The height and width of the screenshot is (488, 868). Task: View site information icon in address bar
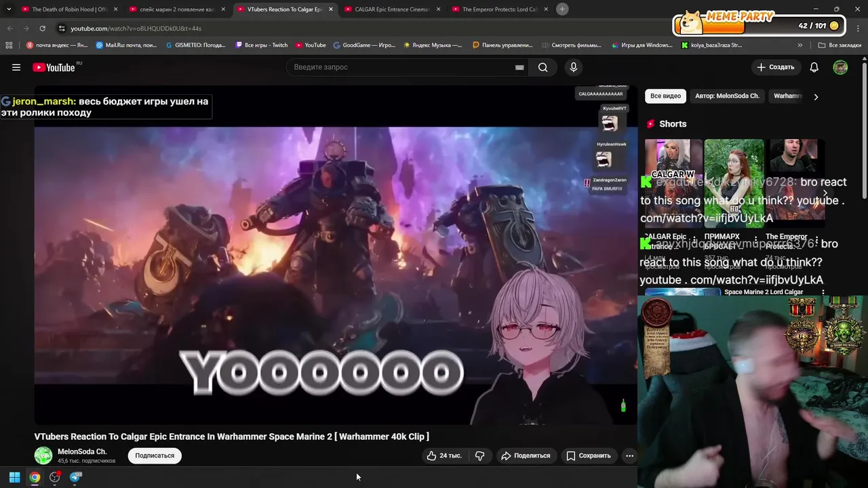(62, 28)
